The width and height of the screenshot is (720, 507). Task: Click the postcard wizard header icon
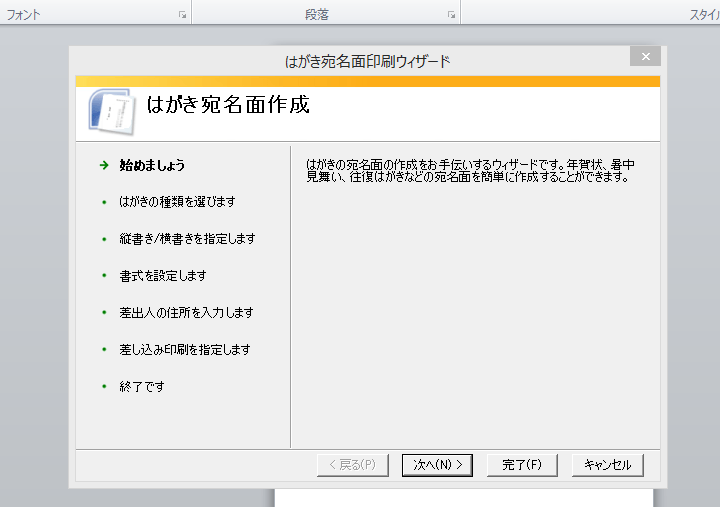(x=112, y=112)
